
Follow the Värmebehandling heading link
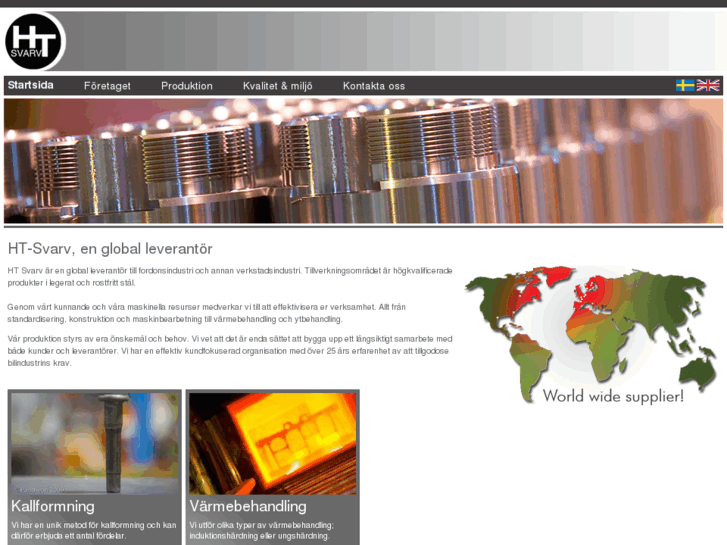point(248,506)
